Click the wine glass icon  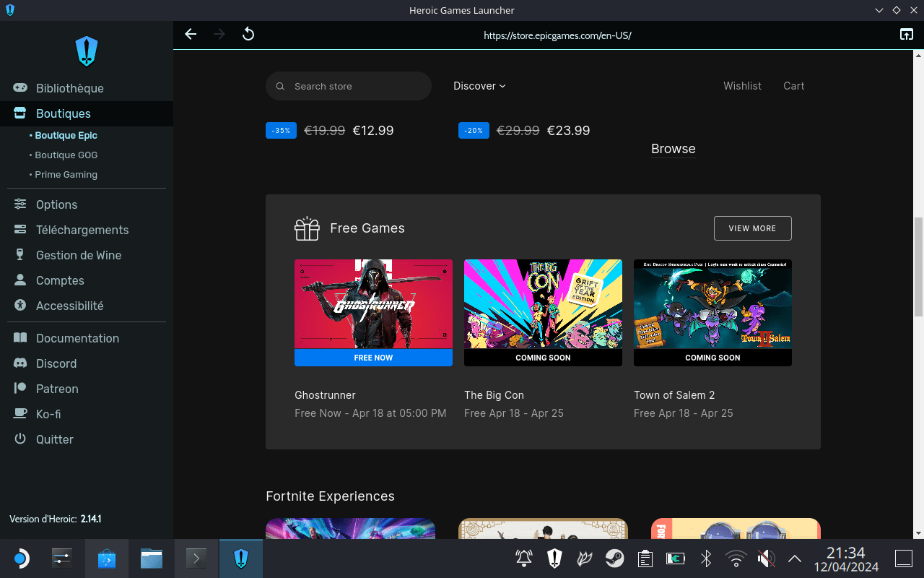[20, 255]
